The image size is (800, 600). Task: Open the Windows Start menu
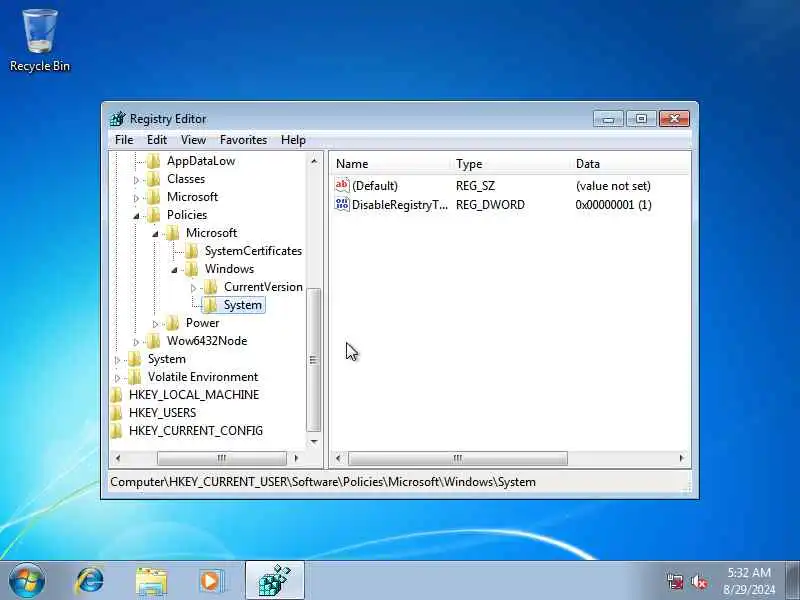tap(27, 581)
